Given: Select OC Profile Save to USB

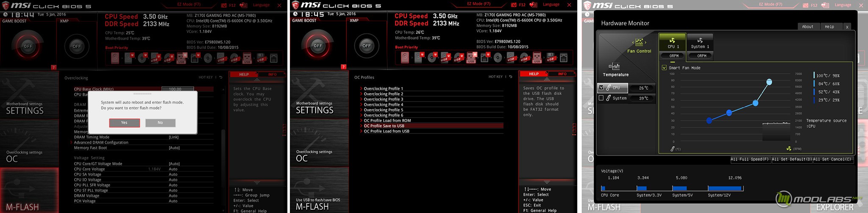Looking at the screenshot, I should [x=431, y=126].
